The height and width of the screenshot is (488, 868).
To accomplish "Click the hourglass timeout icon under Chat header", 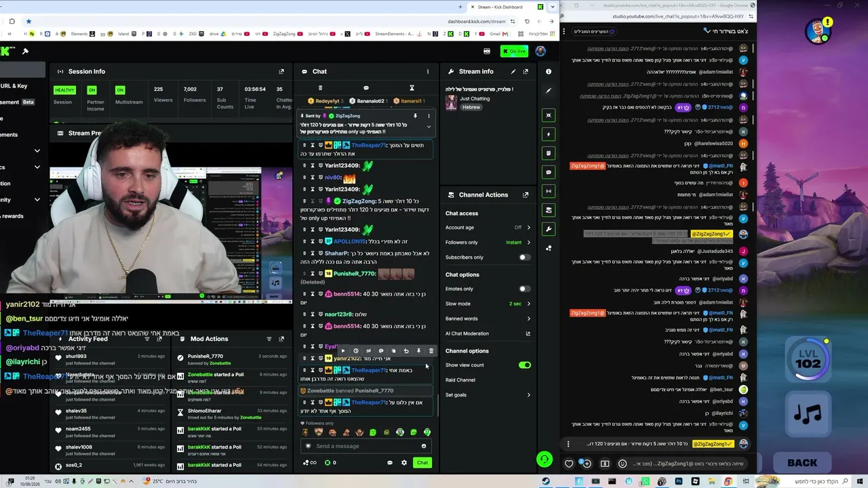I will [x=412, y=87].
